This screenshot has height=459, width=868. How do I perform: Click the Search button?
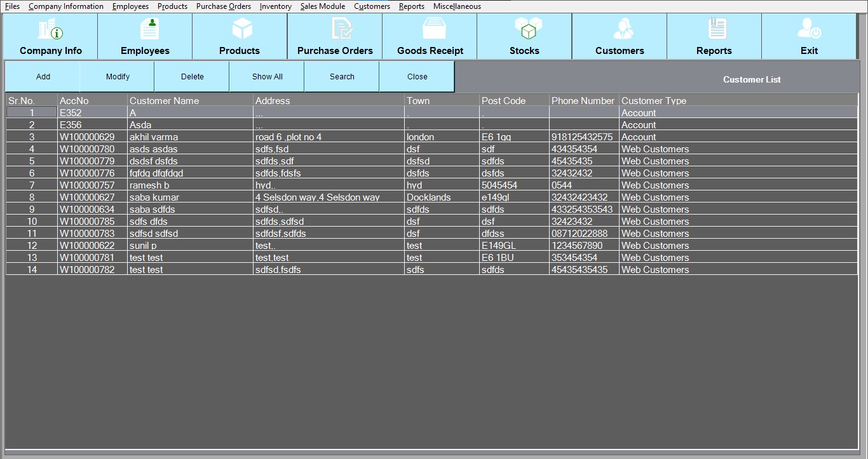coord(342,77)
